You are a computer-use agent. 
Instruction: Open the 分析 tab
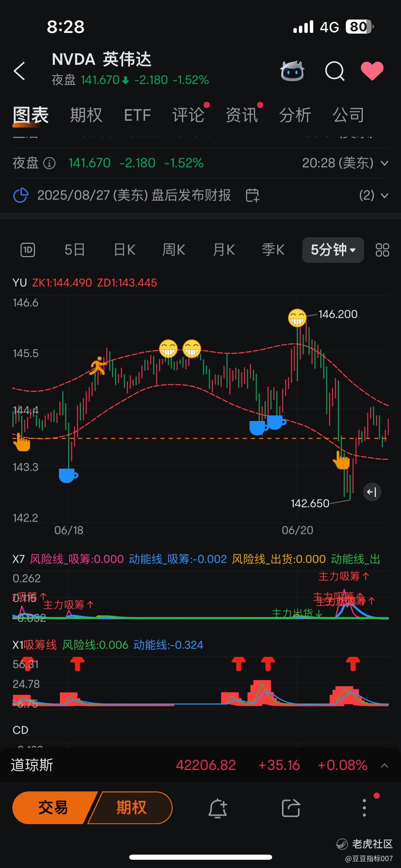pyautogui.click(x=295, y=115)
